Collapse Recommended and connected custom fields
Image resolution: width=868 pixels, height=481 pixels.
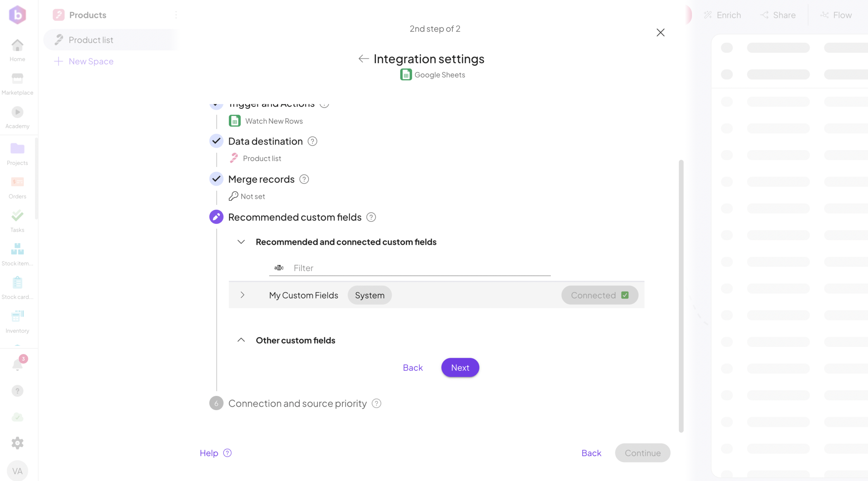[x=241, y=242]
